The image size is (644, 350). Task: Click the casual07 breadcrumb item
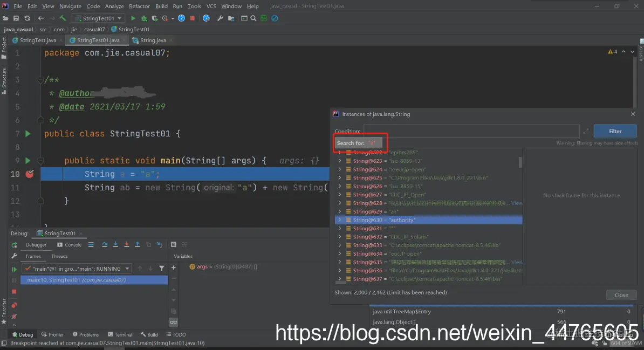click(x=94, y=29)
